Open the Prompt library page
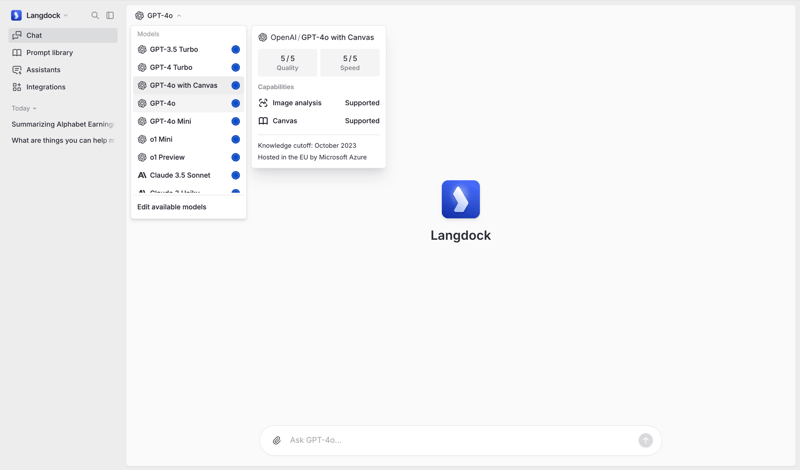Image resolution: width=800 pixels, height=470 pixels. tap(63, 53)
